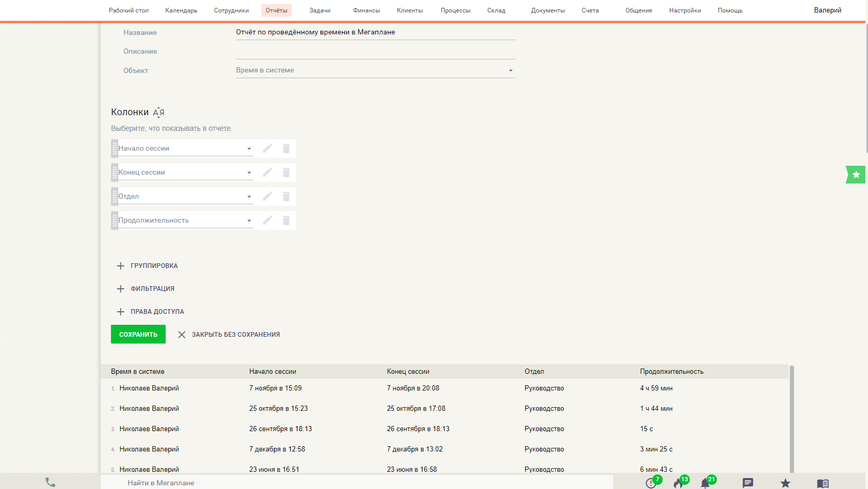Click the АЯ sort icon next to Колонки
The image size is (868, 489).
point(159,113)
